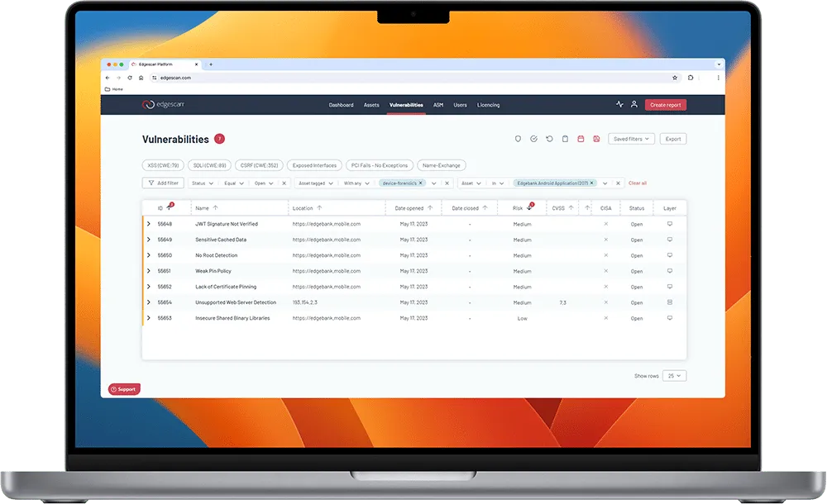The width and height of the screenshot is (827, 504).
Task: Sort by CVSS column arrow
Action: click(571, 208)
